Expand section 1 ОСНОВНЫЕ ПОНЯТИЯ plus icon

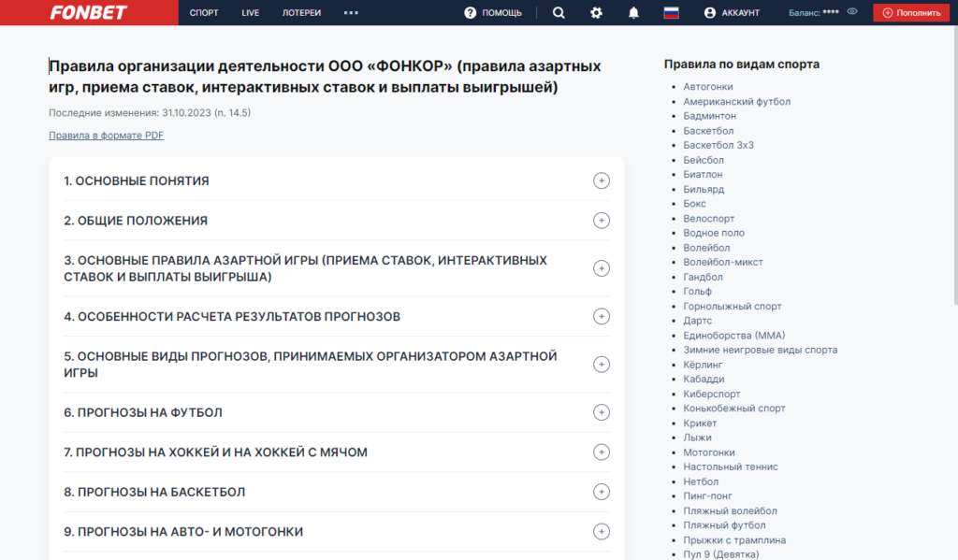[x=602, y=180]
